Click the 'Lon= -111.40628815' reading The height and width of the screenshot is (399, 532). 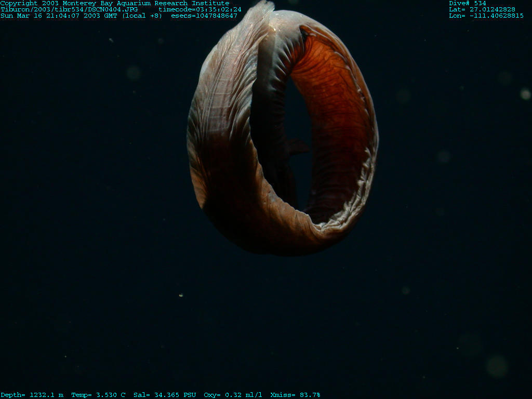486,16
